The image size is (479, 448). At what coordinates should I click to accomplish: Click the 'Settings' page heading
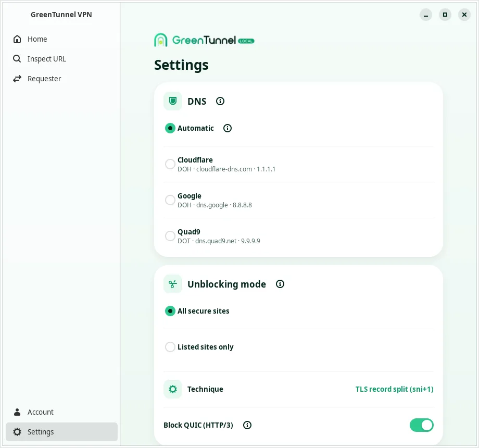click(181, 65)
